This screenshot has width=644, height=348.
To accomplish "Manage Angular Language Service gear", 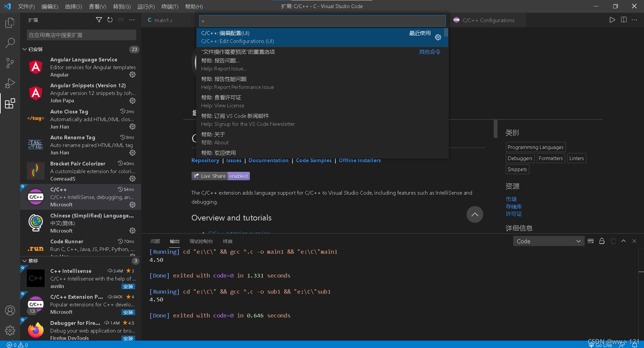I will click(132, 74).
